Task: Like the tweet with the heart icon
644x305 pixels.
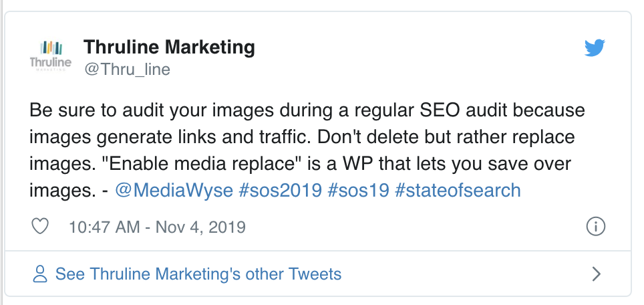Action: [40, 227]
